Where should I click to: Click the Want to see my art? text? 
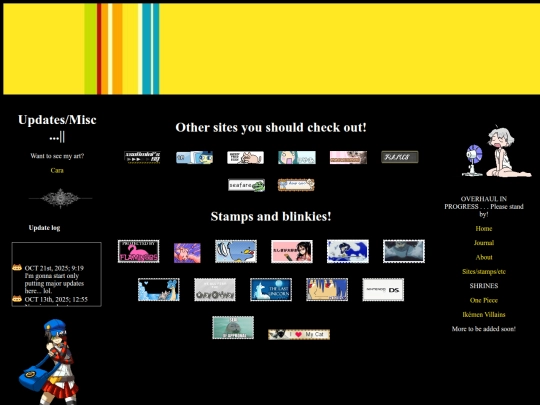click(57, 156)
